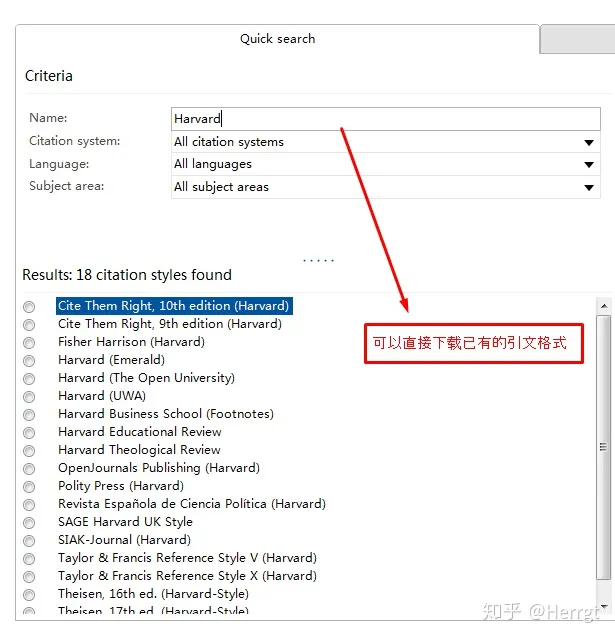
Task: Select Taylor & Francis Style X radio button
Action: (29, 576)
